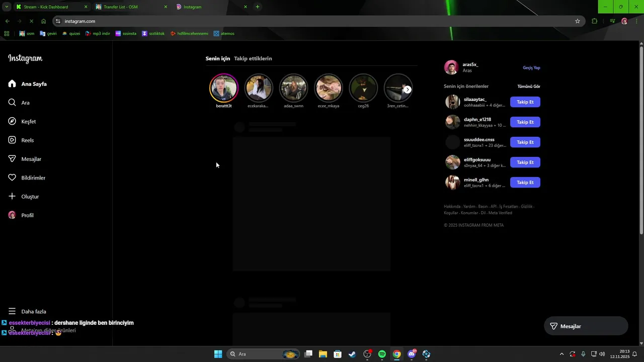
Task: Go back in browser
Action: (7, 21)
